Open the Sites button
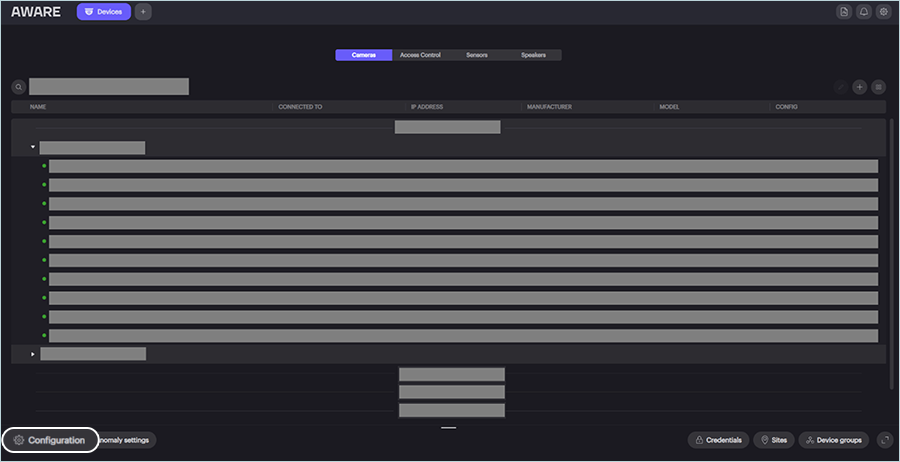The width and height of the screenshot is (900, 462). pos(773,440)
